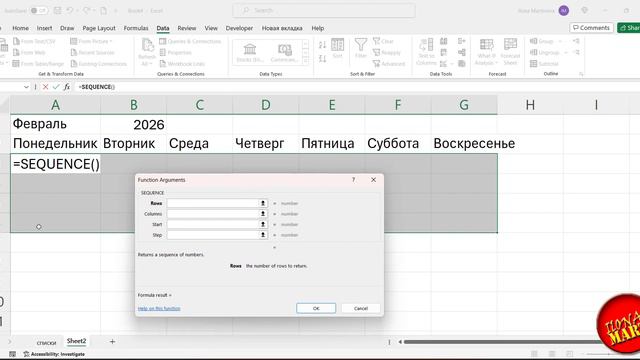Viewport: 640px width, 360px height.
Task: Click the Sort A to Z icon
Action: coord(322,45)
